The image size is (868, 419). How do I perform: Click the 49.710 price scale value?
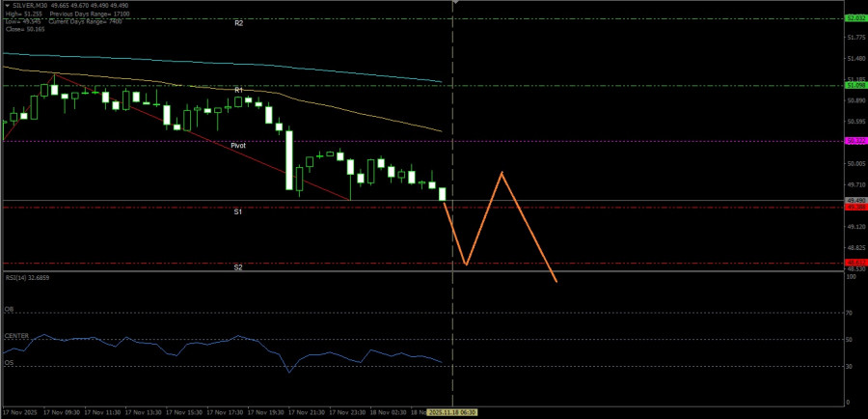[855, 184]
